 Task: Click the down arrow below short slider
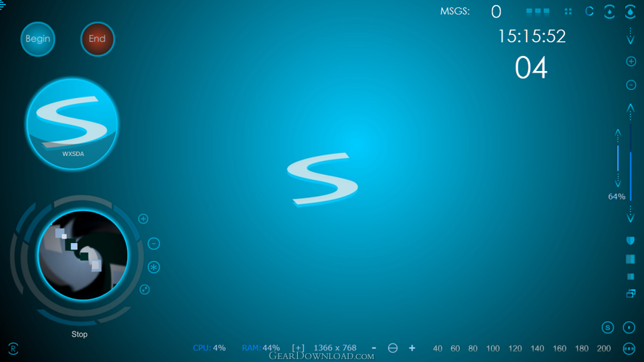point(618,180)
